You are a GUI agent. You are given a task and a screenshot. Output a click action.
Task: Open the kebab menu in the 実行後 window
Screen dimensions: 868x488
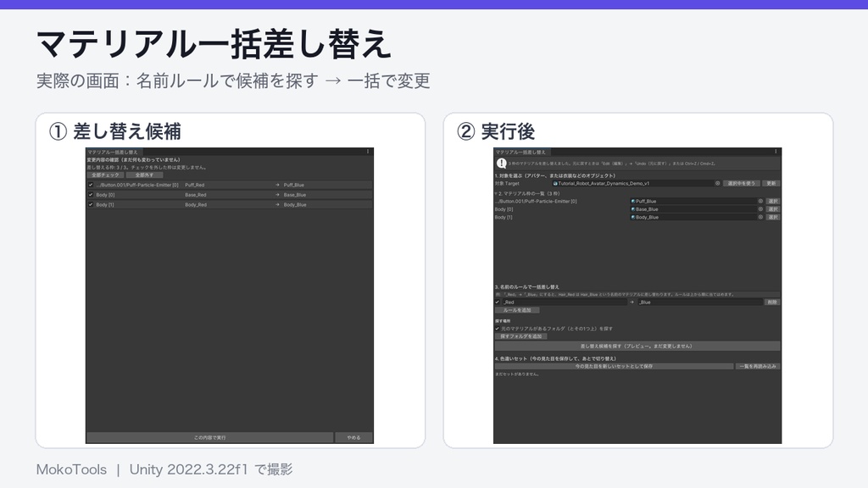point(776,152)
